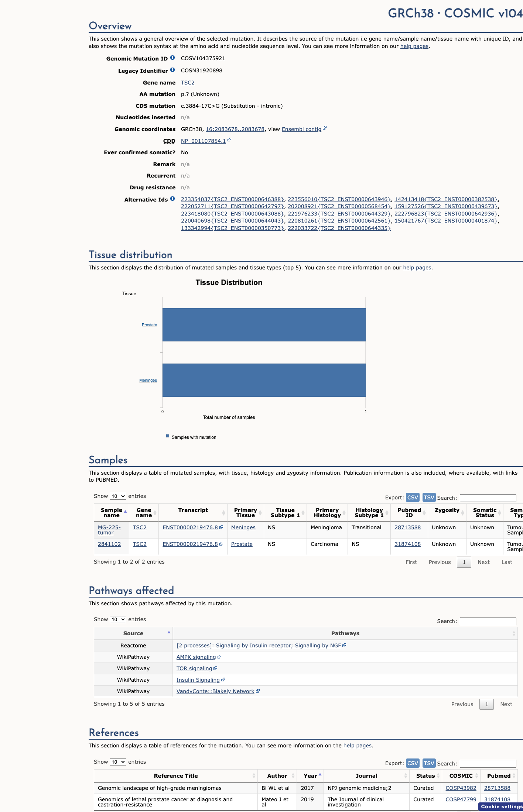Open References table entries-per-page dropdown
The image size is (523, 812).
click(x=118, y=762)
